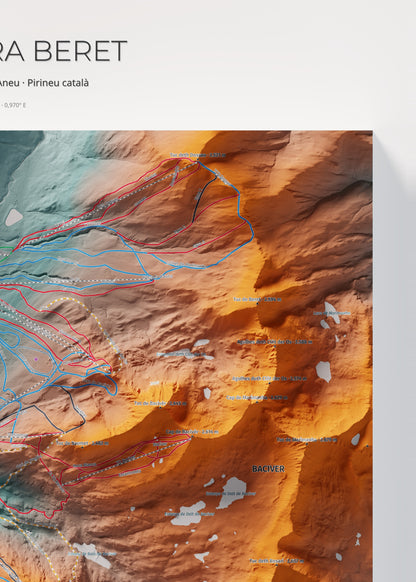The image size is (416, 582).
Task: Click the '0,970° E' coordinate text
Action: pyautogui.click(x=15, y=105)
